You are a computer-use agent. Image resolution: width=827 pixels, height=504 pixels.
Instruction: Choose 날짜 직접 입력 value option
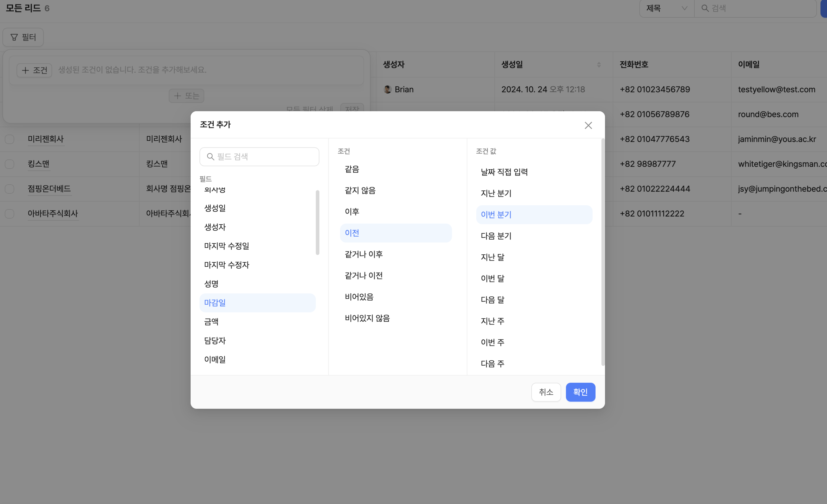(504, 172)
